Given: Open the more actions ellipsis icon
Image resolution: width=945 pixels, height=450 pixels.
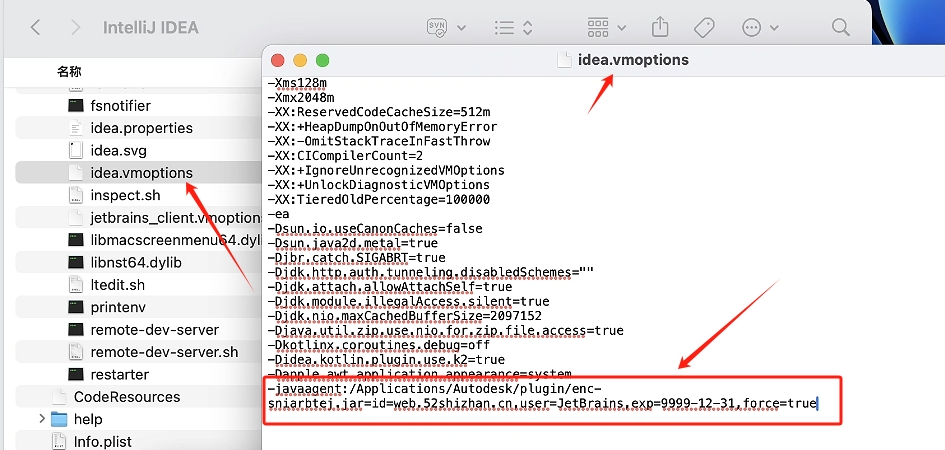Looking at the screenshot, I should click(752, 27).
